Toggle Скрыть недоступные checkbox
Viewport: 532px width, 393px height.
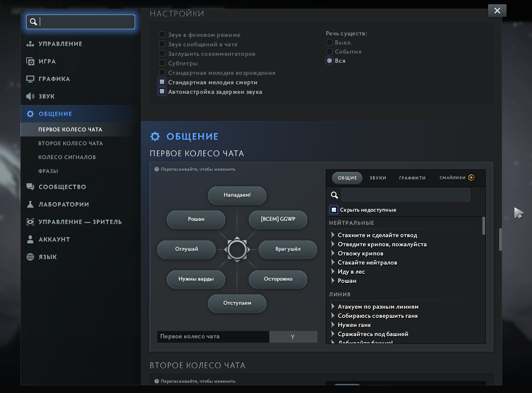click(334, 210)
